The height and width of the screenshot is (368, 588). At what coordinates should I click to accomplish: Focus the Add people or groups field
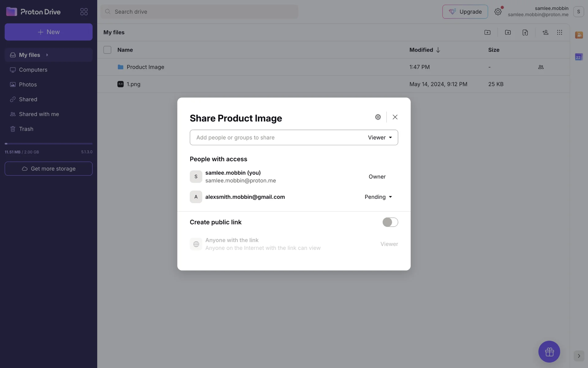276,137
